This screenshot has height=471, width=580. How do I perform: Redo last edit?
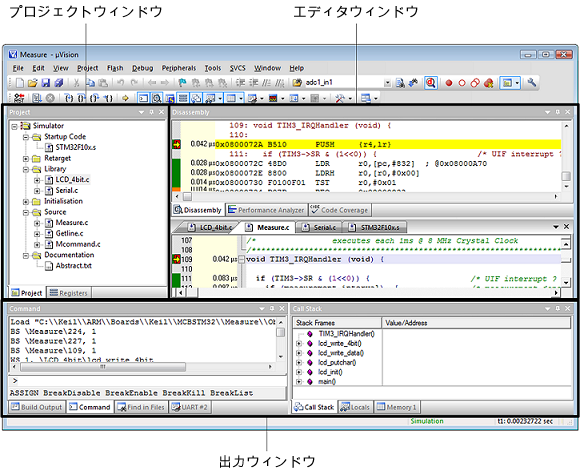point(134,83)
